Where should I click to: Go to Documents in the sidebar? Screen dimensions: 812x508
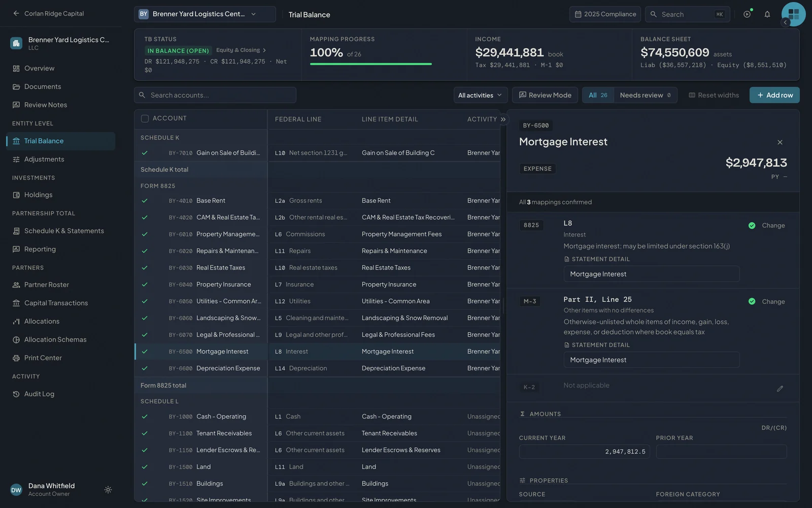(x=61, y=86)
